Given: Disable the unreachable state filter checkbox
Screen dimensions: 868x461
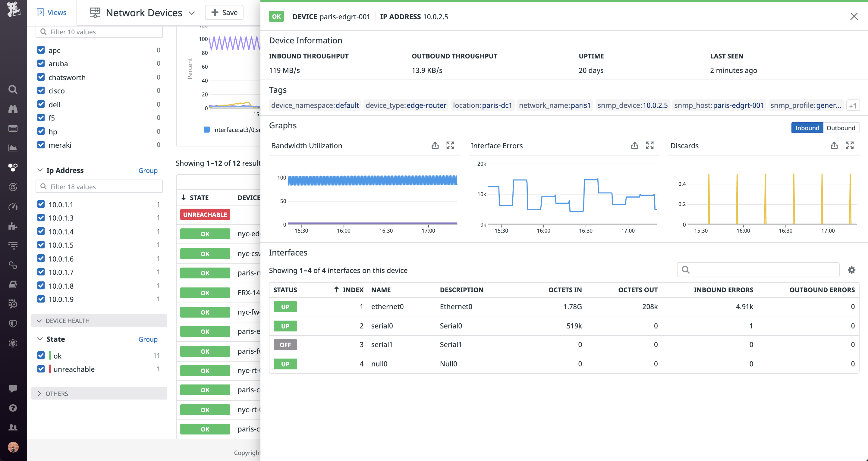Looking at the screenshot, I should 41,369.
